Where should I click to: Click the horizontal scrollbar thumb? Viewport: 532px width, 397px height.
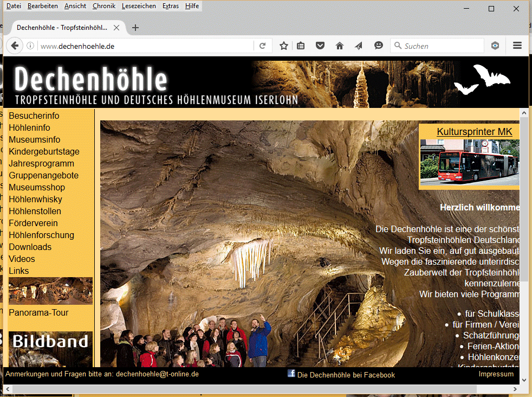click(244, 389)
